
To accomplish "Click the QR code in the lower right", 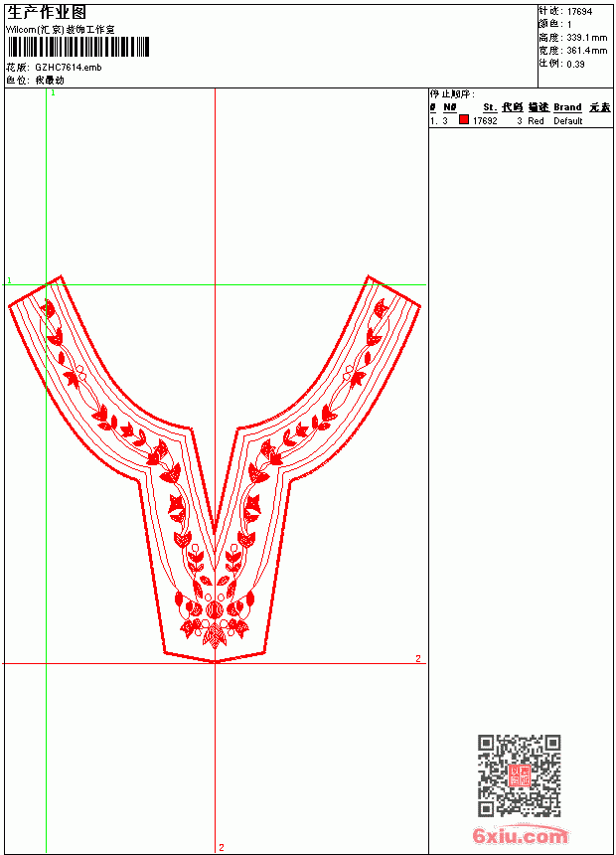I will 520,775.
